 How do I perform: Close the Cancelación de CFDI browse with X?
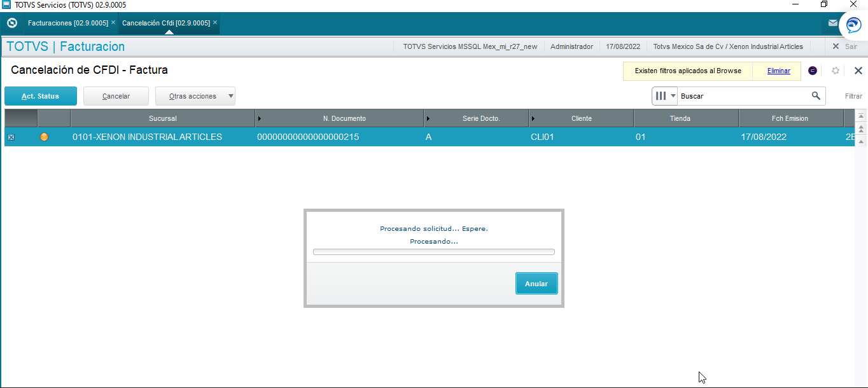tap(858, 71)
